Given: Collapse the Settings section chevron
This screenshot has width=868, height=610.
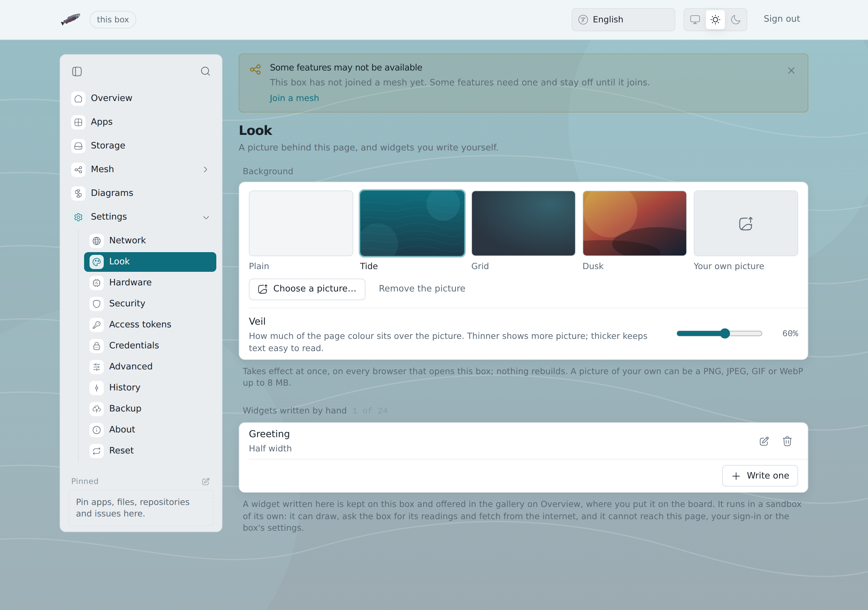Looking at the screenshot, I should (x=206, y=217).
